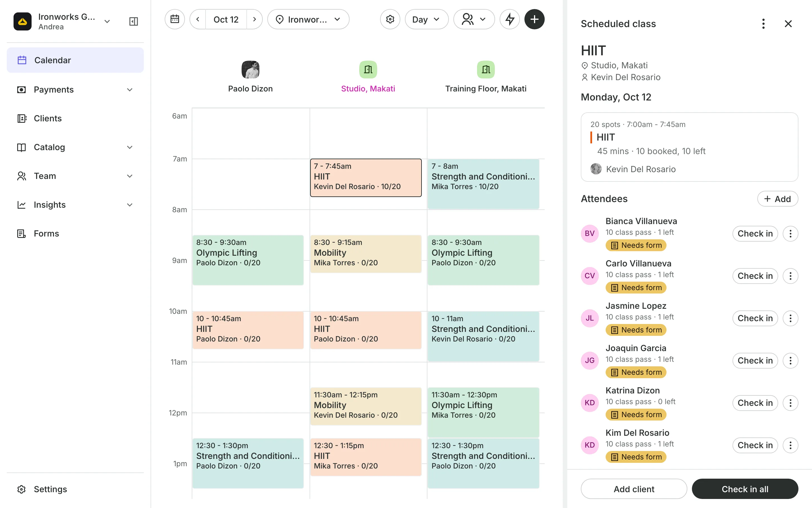
Task: Open scheduled class more options menu
Action: click(763, 23)
